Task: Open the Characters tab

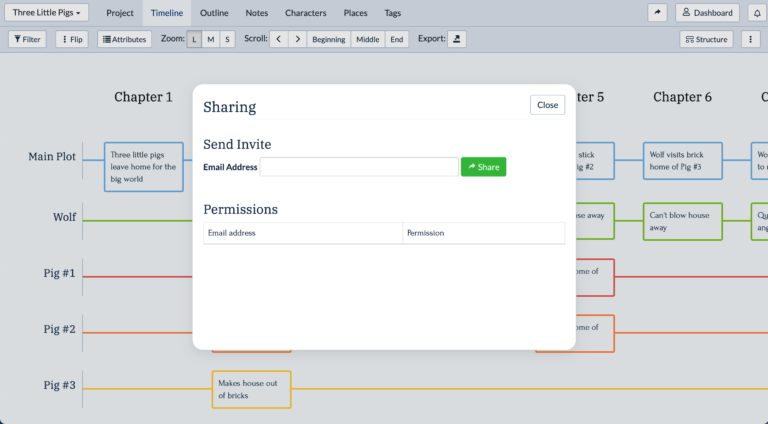Action: pyautogui.click(x=305, y=13)
